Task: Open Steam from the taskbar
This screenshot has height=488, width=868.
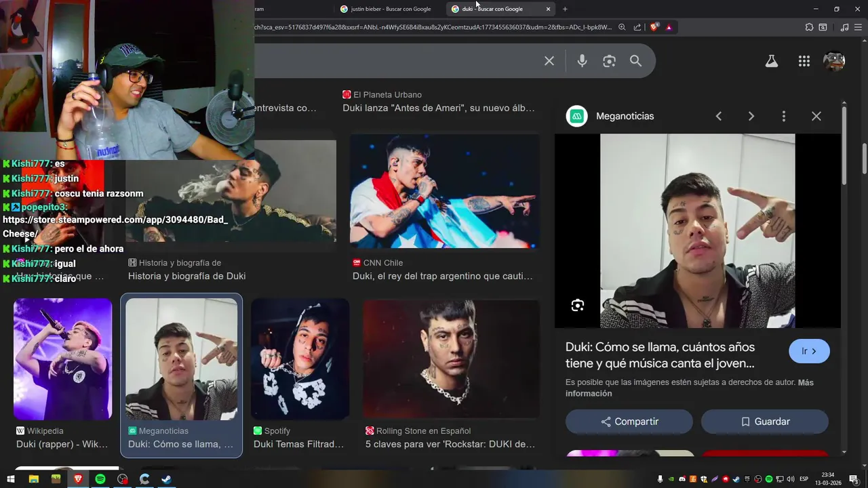Action: (166, 479)
